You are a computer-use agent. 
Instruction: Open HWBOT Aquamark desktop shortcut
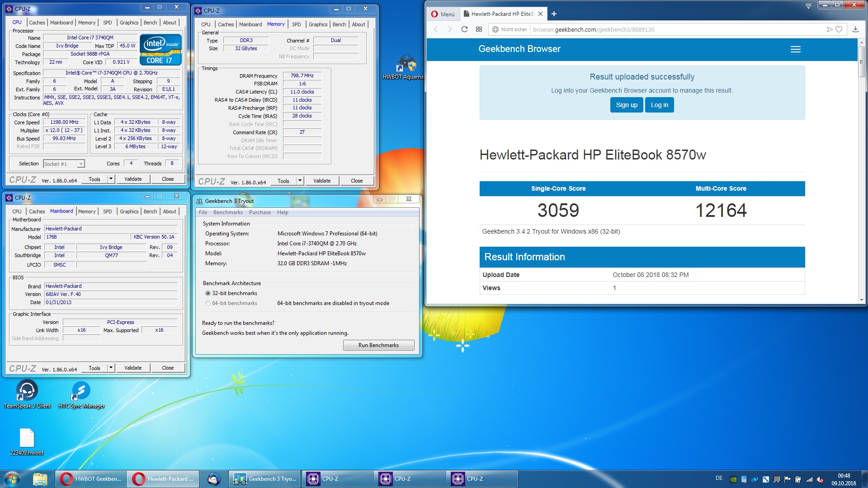tap(404, 67)
